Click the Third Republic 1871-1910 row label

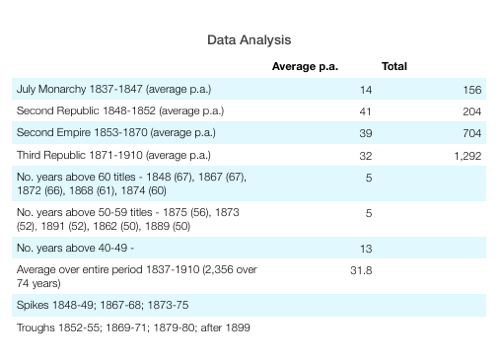(114, 155)
